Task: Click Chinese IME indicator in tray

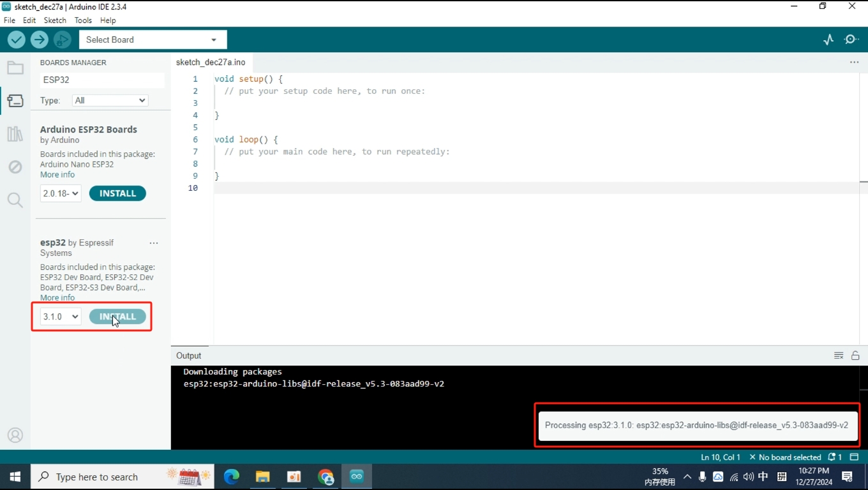Action: (763, 477)
